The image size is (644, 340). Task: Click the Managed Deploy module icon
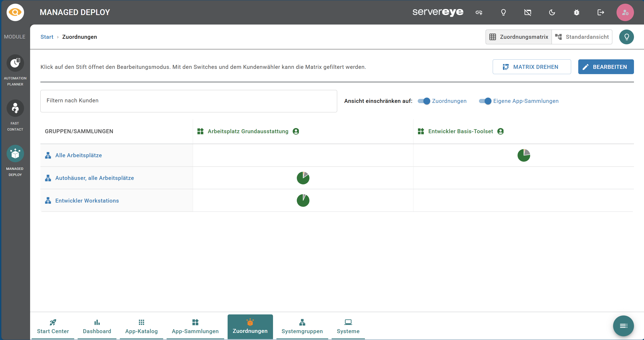coord(15,154)
